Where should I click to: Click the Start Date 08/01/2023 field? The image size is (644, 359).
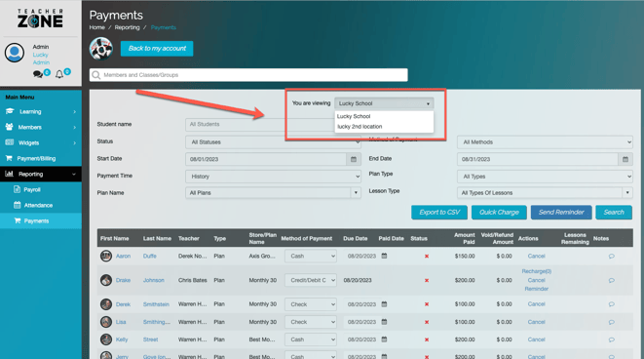click(x=266, y=159)
